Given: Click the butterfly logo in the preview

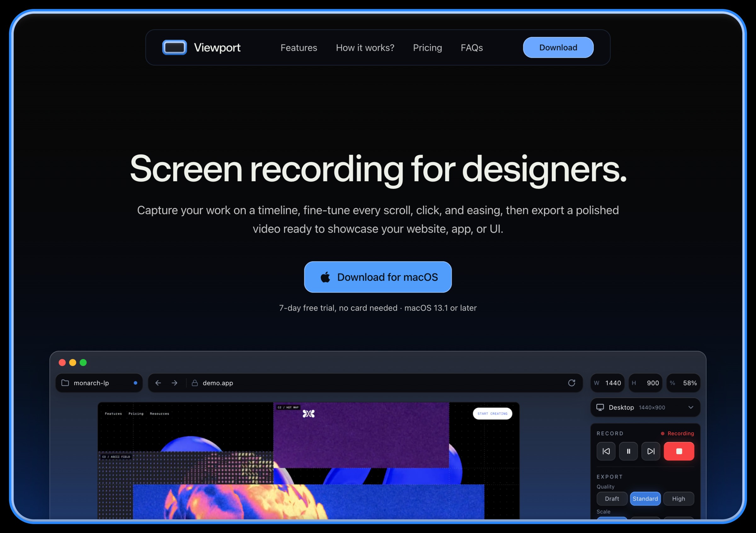Looking at the screenshot, I should click(x=308, y=414).
